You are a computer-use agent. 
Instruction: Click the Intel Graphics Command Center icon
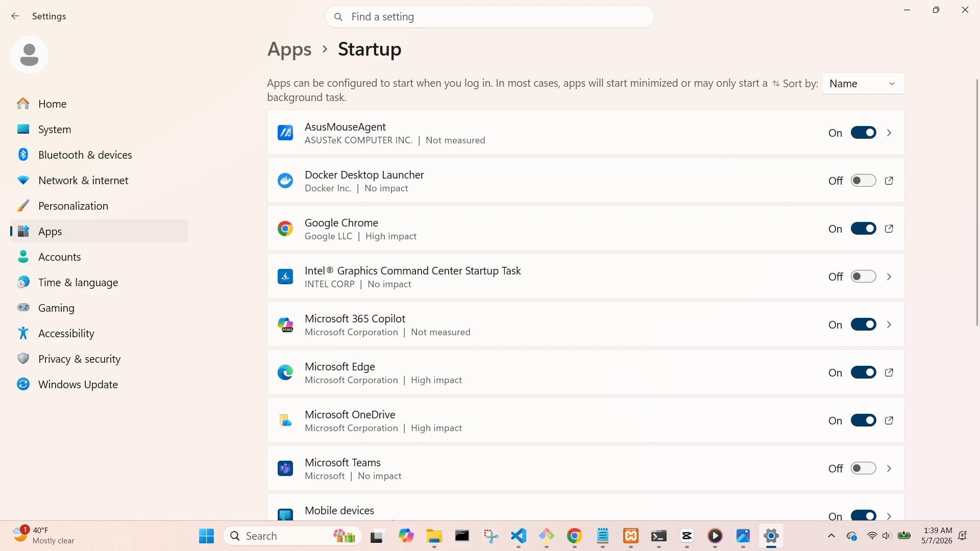(285, 277)
